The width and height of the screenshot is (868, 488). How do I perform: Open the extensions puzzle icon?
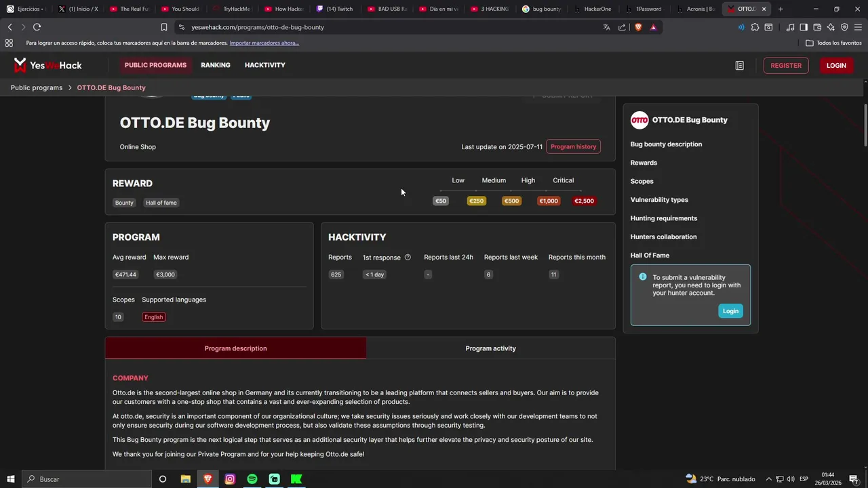[x=755, y=27]
